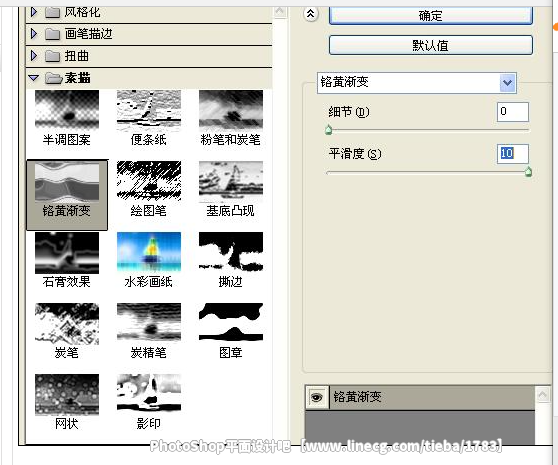The image size is (558, 465).
Task: Open the 铬黄渐变 filter dropdown
Action: tap(507, 83)
